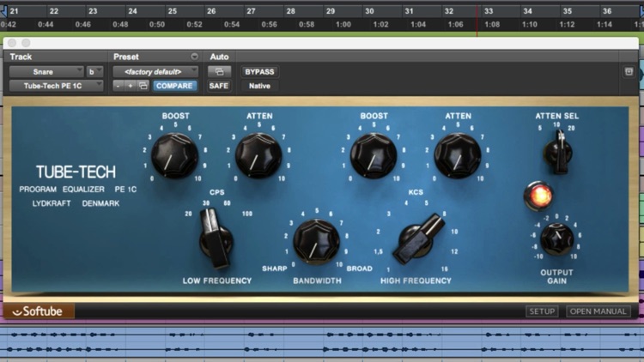
Task: Click the 0:50 mark on time ruler
Action: point(157,24)
